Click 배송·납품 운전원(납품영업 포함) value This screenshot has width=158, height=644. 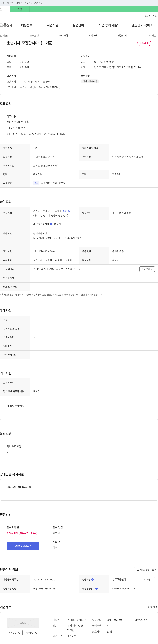[128, 157]
